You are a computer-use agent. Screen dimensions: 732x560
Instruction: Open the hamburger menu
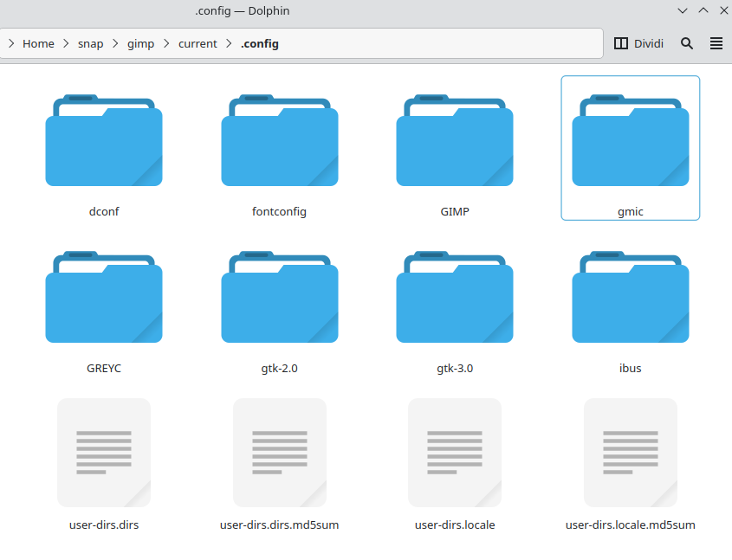pos(716,43)
